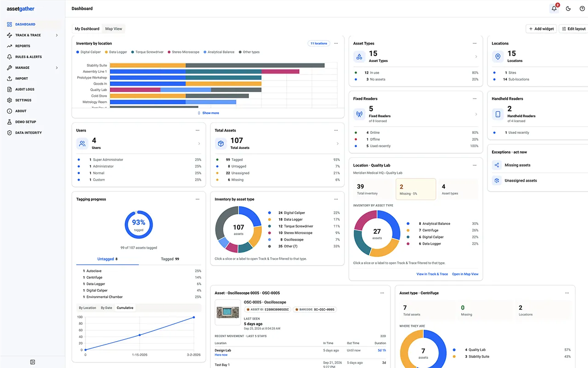588x368 pixels.
Task: Open Asset type Centrifuge widget options menu
Action: tap(567, 293)
